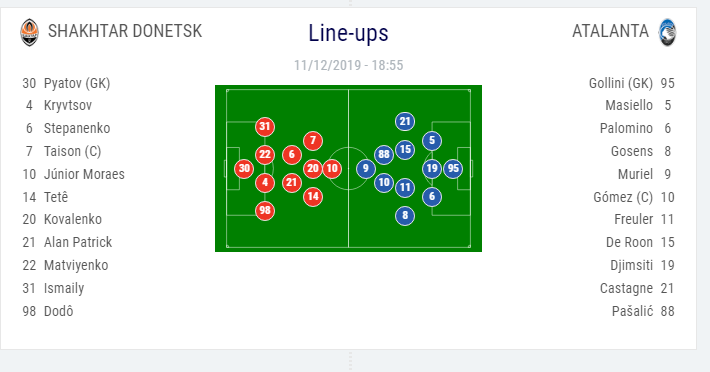Select red player marker 14 on pitch
This screenshot has width=710, height=372.
[x=313, y=197]
